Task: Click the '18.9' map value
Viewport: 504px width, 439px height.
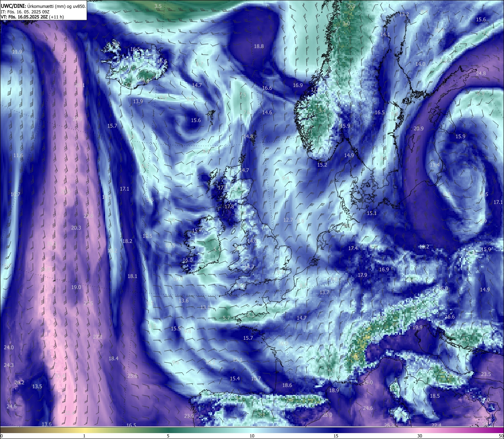Action: point(334,390)
